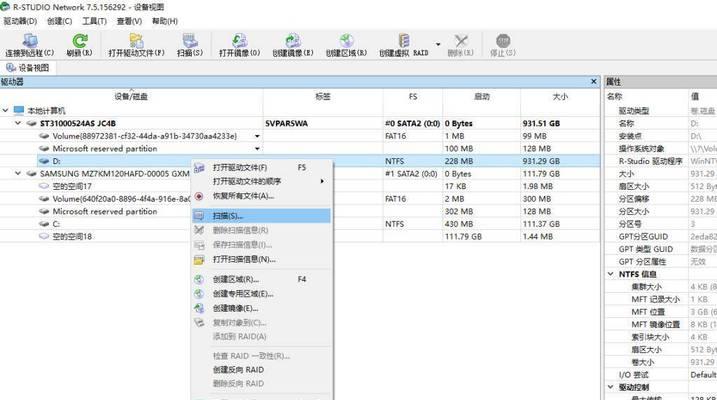
Task: Open the Create (创建) menu
Action: point(59,21)
